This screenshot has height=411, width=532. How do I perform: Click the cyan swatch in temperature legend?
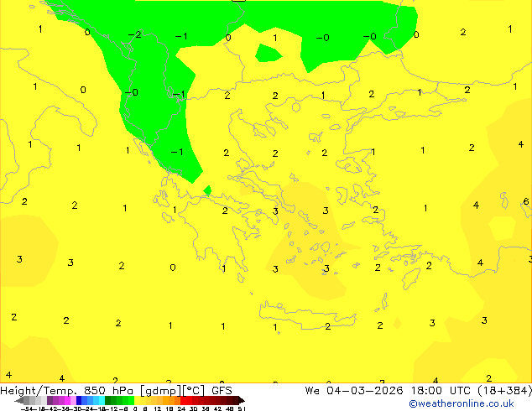(x=102, y=400)
